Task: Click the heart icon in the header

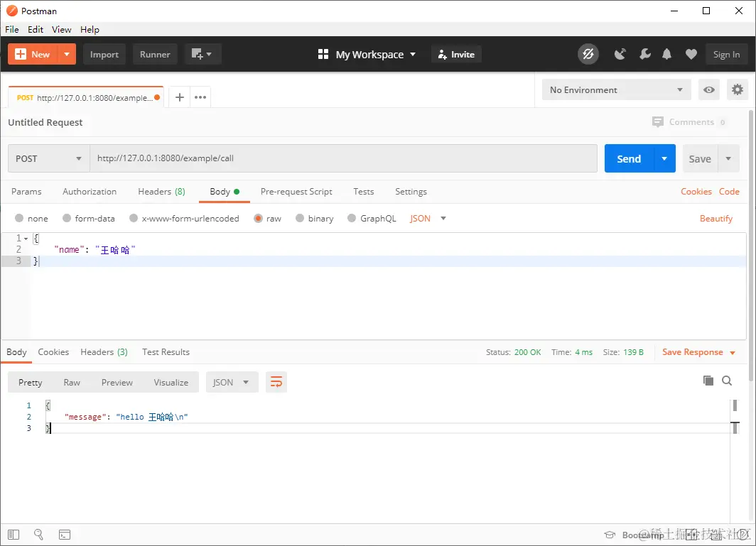Action: pyautogui.click(x=691, y=55)
